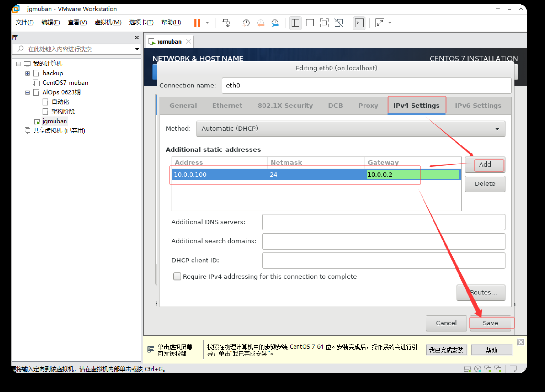This screenshot has width=545, height=392.
Task: Open the snapshot manager icon
Action: (275, 23)
